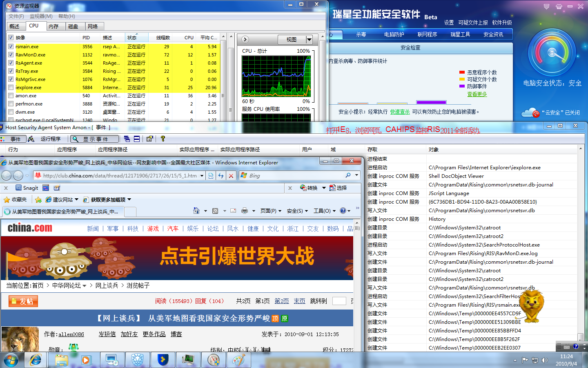Click the favorites star 收藏夹 button

[15, 200]
